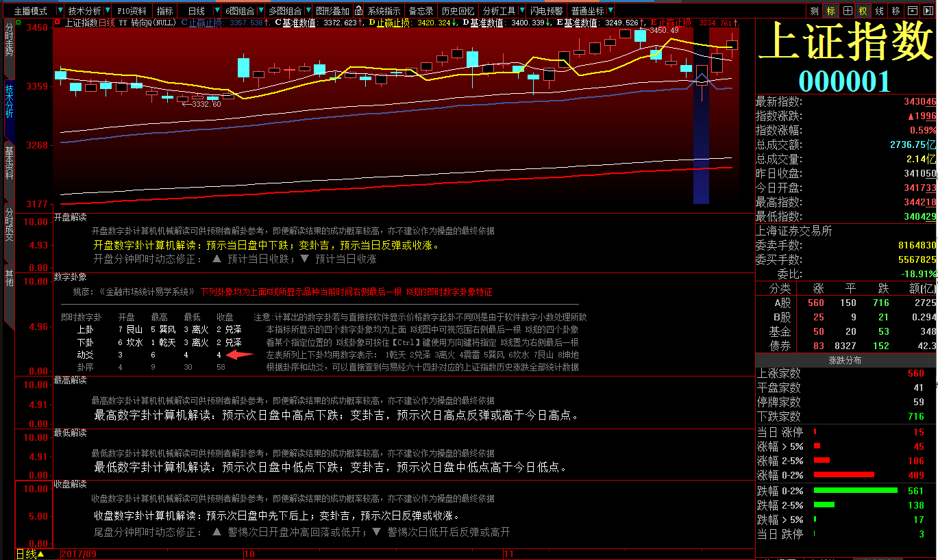This screenshot has height=560, width=938.
Task: Click the green gear icon by 3450
Action: pyautogui.click(x=18, y=23)
